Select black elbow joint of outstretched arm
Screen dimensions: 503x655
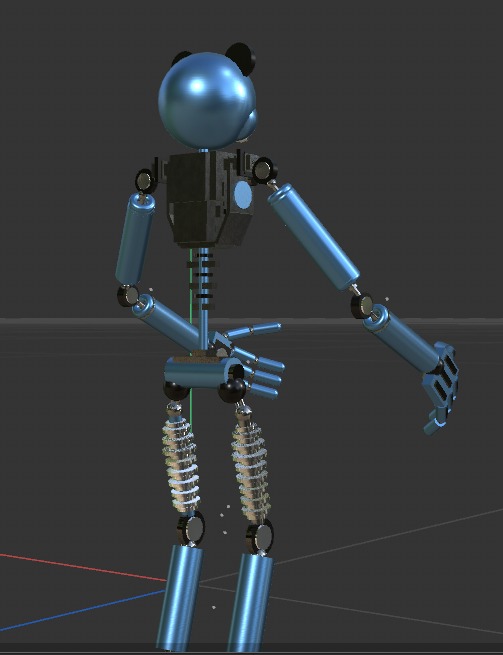click(361, 306)
